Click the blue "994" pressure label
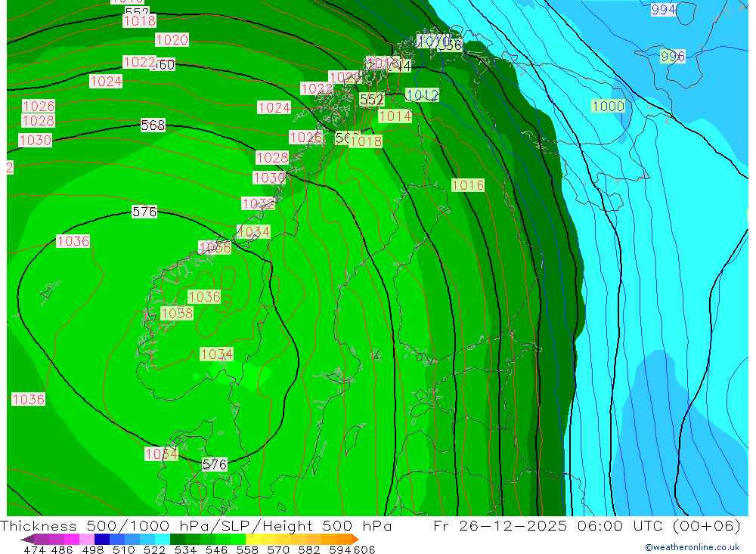Image resolution: width=756 pixels, height=554 pixels. pos(663,10)
